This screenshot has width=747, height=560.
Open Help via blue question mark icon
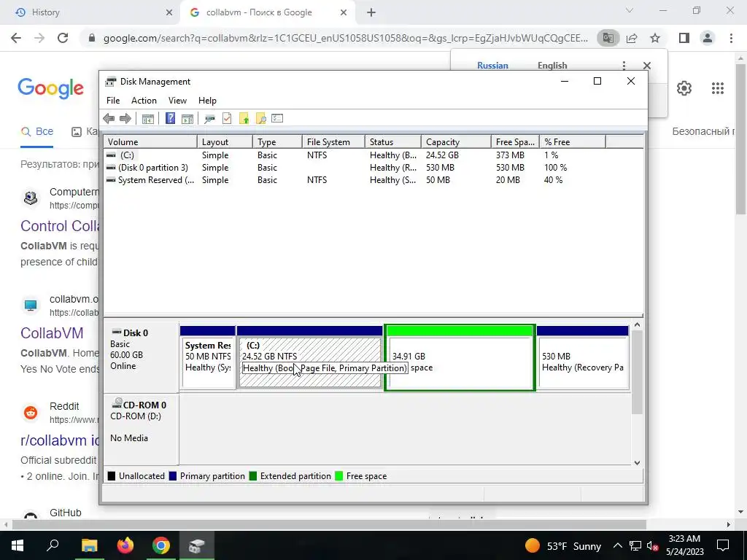170,119
